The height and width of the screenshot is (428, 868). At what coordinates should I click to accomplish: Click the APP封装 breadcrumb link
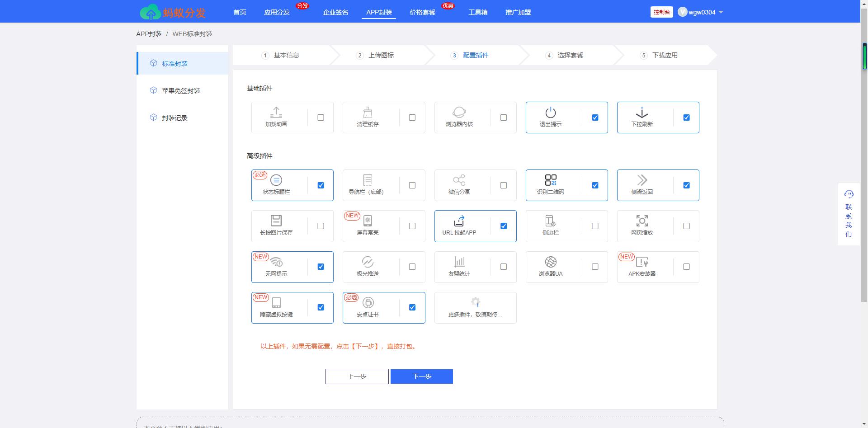(149, 34)
